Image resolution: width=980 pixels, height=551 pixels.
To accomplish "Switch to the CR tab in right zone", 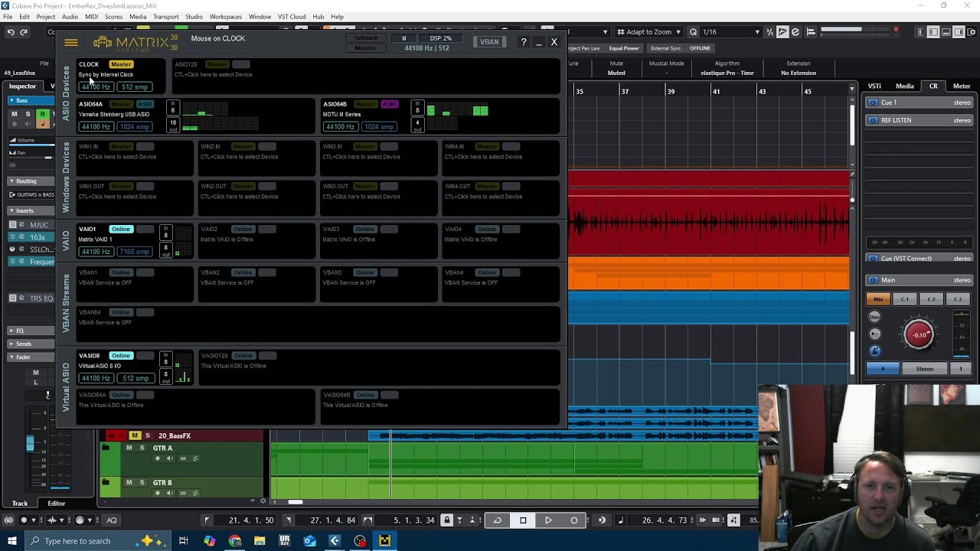I will (x=933, y=86).
